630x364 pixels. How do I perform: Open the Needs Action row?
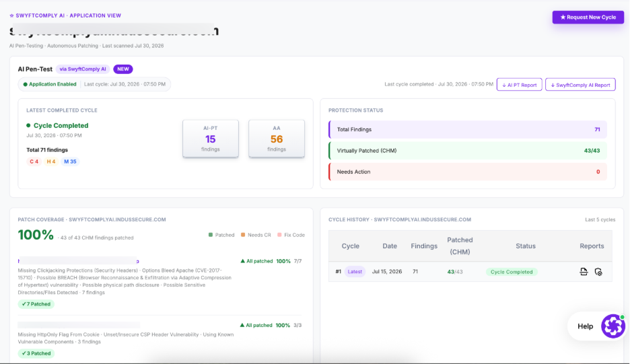coord(468,172)
